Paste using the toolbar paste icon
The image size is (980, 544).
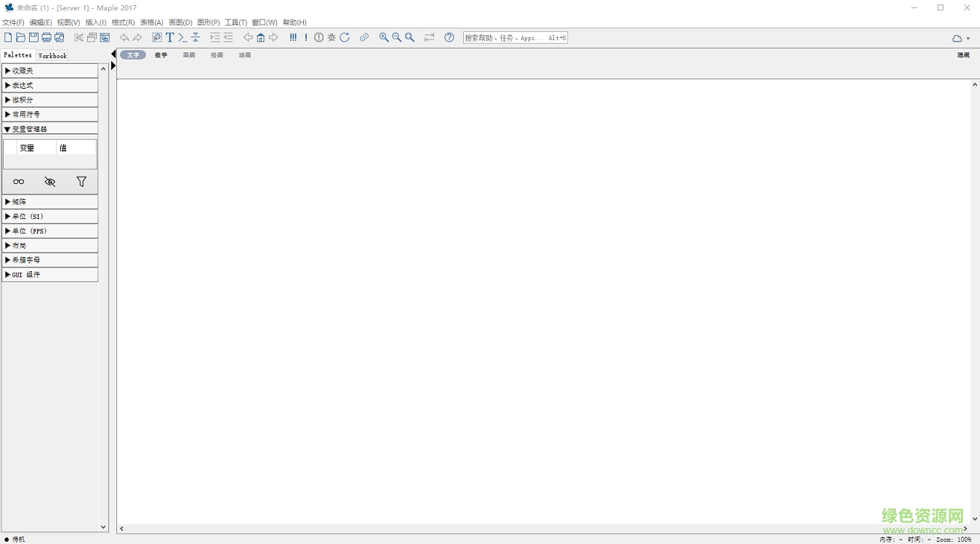click(x=105, y=38)
